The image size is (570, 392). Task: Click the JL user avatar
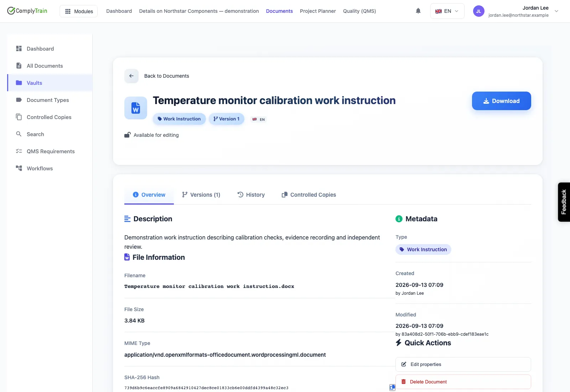478,11
